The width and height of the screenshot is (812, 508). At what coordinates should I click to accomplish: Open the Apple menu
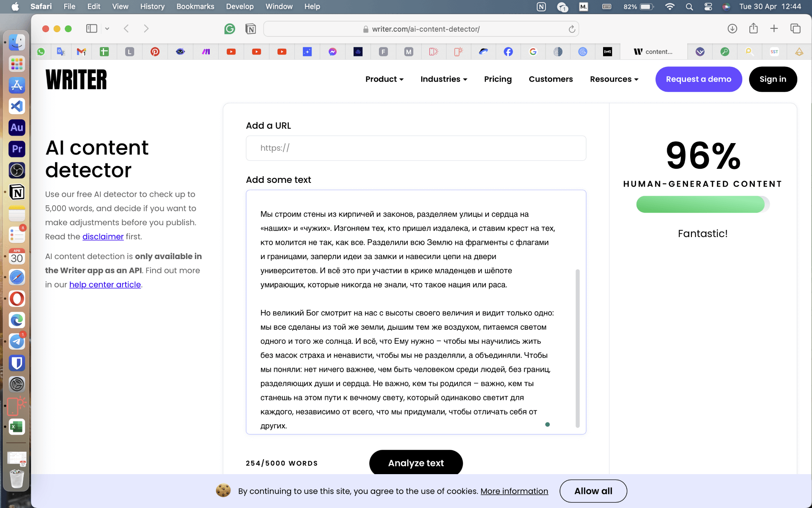tap(15, 6)
